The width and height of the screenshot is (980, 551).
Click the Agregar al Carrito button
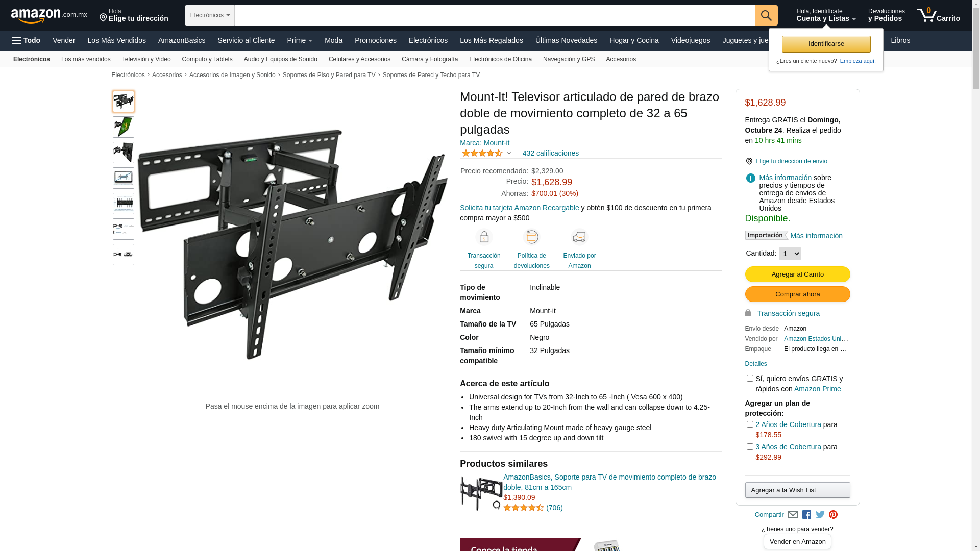tap(797, 274)
